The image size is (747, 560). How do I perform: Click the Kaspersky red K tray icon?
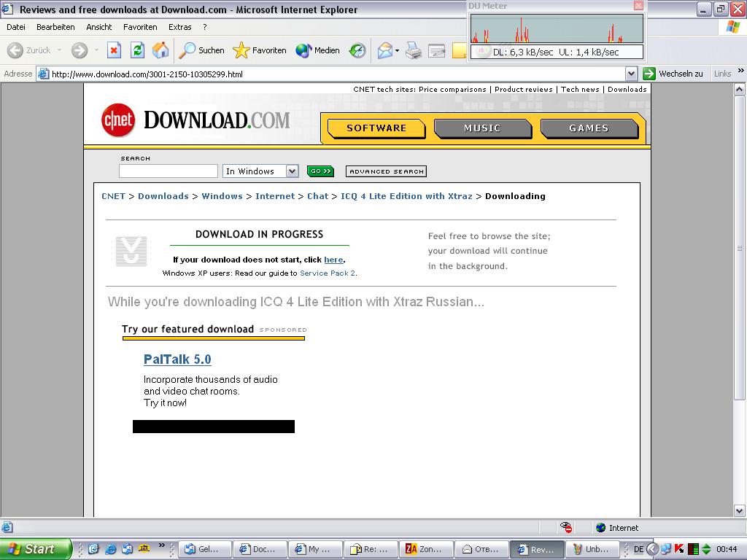pyautogui.click(x=680, y=549)
